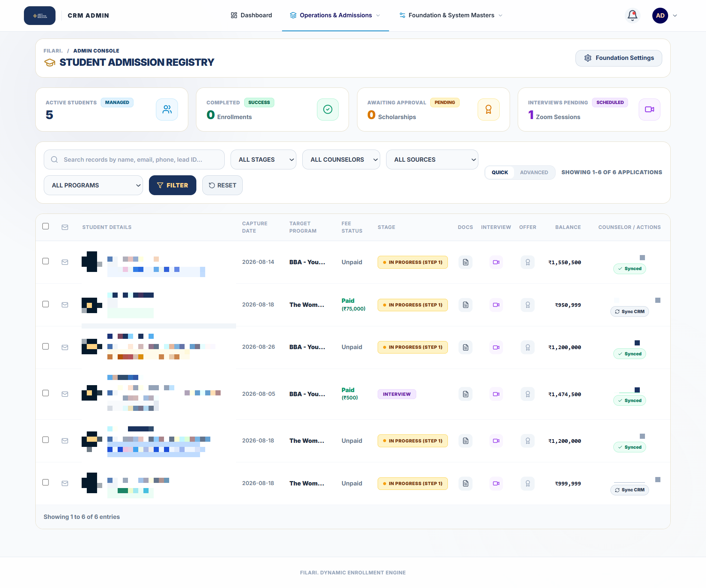Open offer ribbon icon for ₹999,999 row
Screen dimensions: 706x588
[x=528, y=483]
